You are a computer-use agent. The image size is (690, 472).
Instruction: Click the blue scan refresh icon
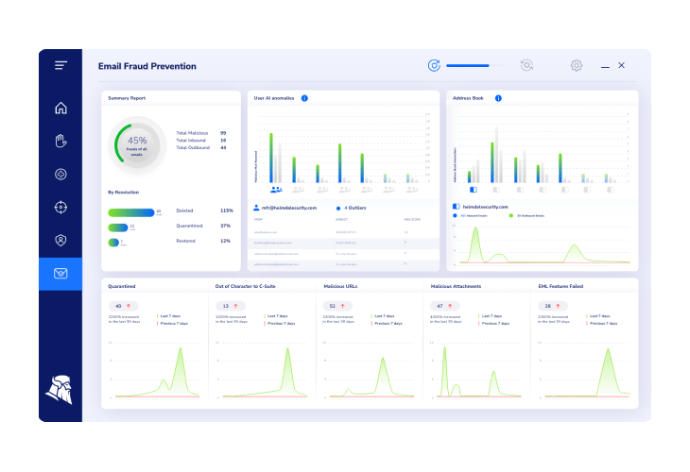point(434,66)
